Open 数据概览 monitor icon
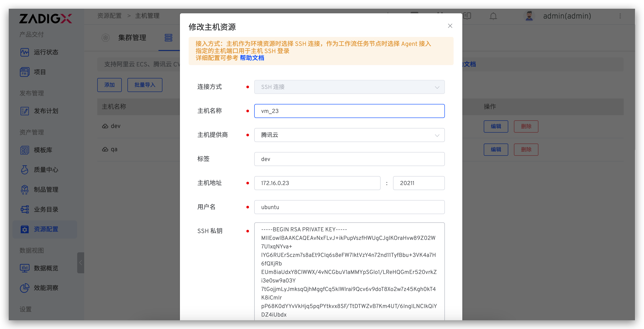Image resolution: width=644 pixels, height=329 pixels. tap(24, 268)
